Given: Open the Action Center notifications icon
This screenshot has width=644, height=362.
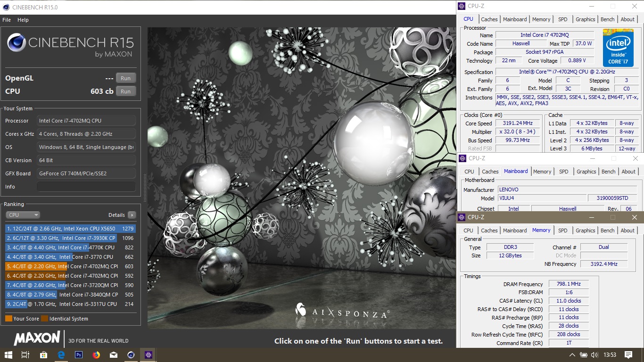Looking at the screenshot, I should tap(628, 355).
